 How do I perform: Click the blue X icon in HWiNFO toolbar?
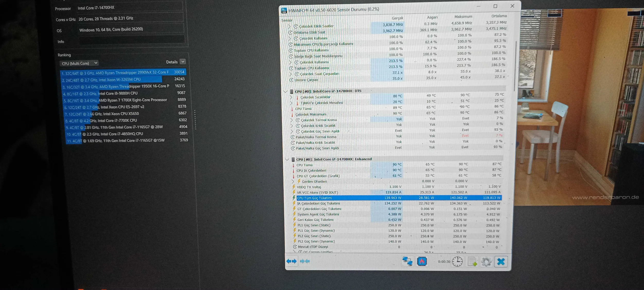[501, 262]
